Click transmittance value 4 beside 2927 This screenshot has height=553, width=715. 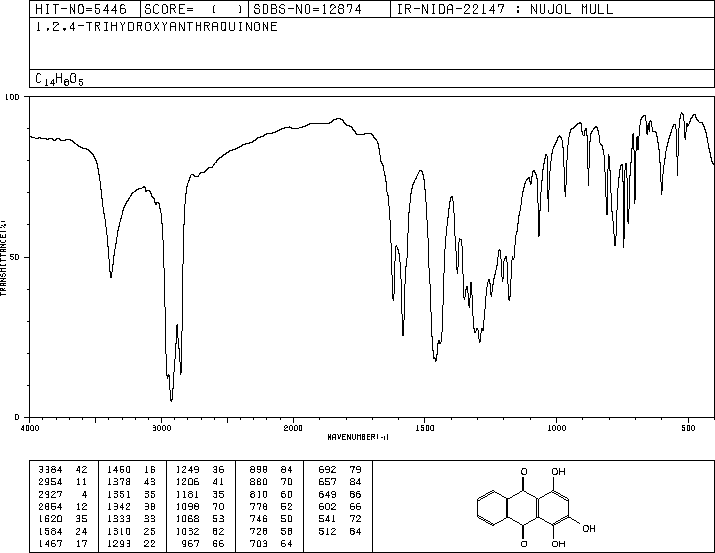[84, 494]
